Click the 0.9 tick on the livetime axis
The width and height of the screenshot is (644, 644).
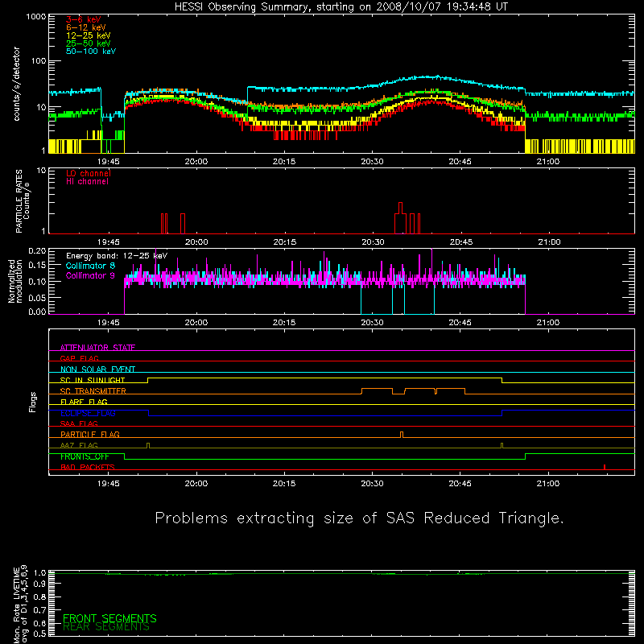click(40, 584)
